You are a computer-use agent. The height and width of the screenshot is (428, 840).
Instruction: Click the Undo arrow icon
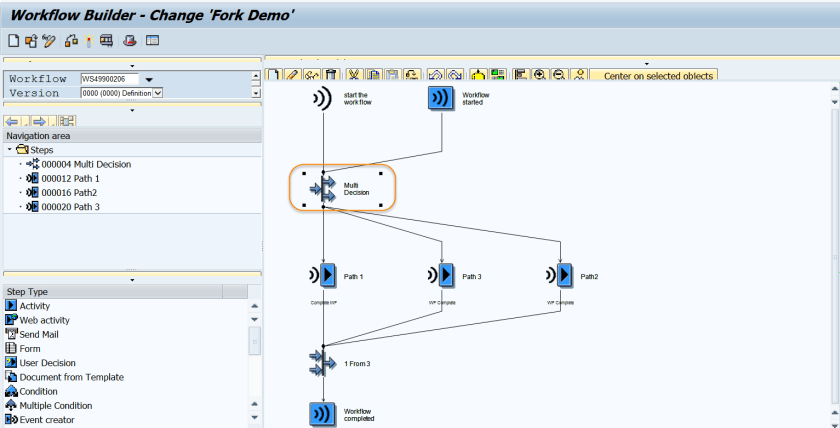tap(436, 74)
